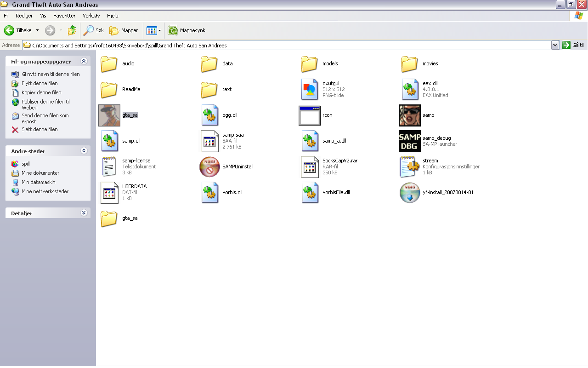Select the vorbis.dll file icon

pos(209,193)
